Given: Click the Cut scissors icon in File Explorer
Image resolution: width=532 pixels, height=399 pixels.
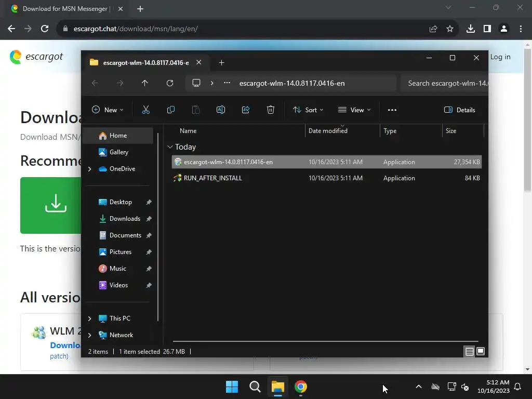Looking at the screenshot, I should 145,110.
